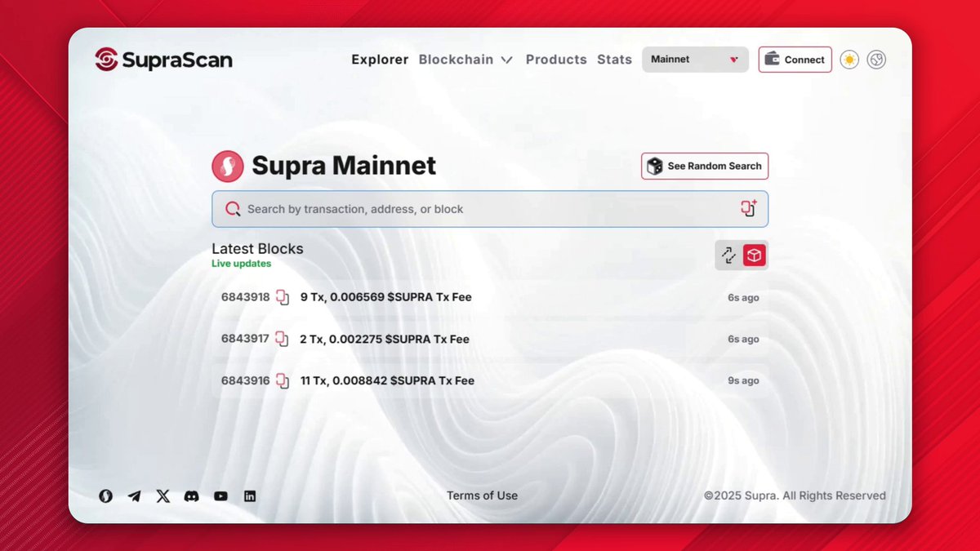This screenshot has width=980, height=551.
Task: Click the red arrow on Mainnet dropdown
Action: [733, 60]
